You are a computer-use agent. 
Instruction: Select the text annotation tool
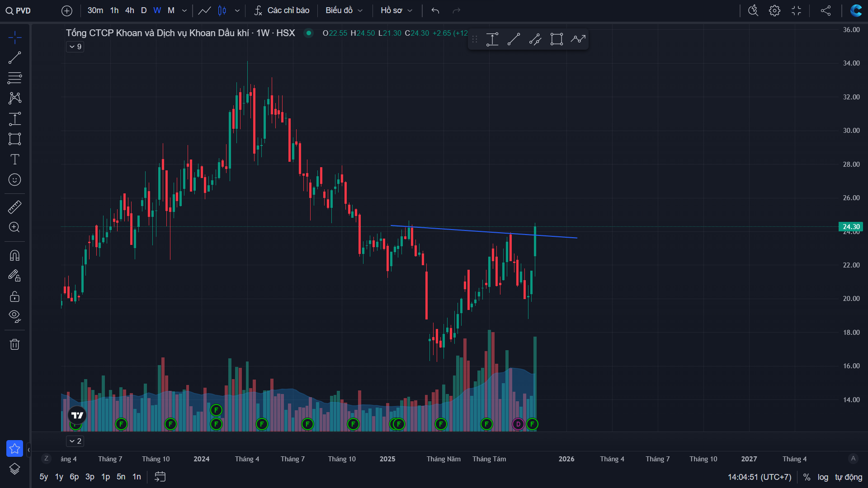(14, 159)
